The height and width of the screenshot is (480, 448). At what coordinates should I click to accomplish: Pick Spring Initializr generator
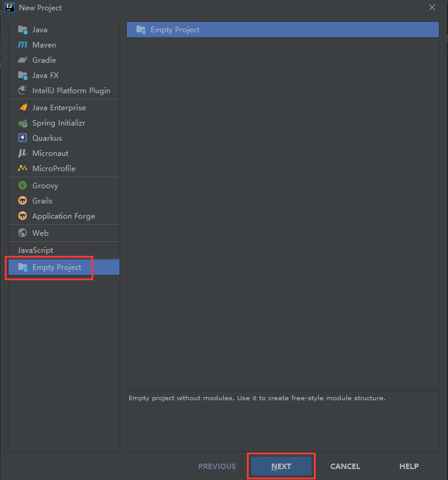64,123
